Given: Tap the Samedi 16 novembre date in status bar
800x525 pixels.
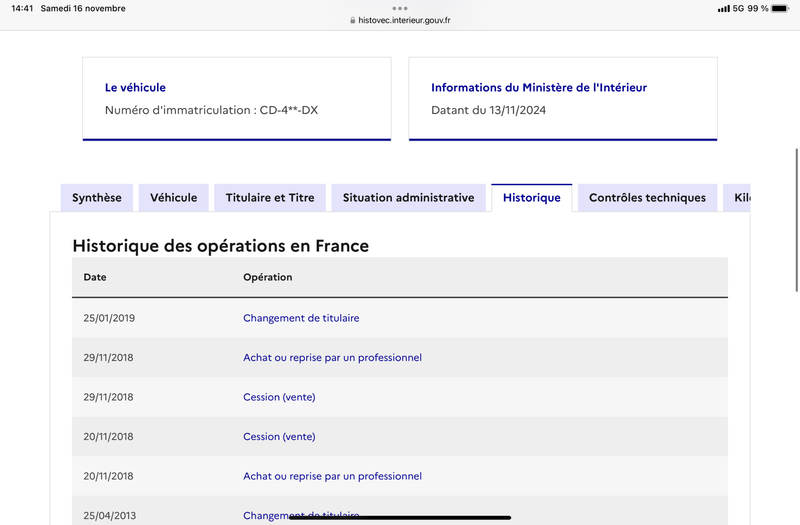Looking at the screenshot, I should coord(83,8).
